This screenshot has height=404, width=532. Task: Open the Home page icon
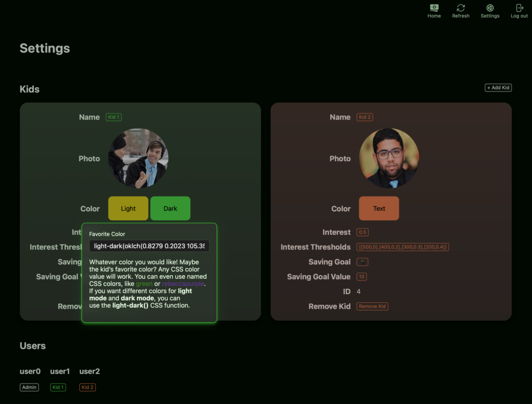pyautogui.click(x=434, y=11)
